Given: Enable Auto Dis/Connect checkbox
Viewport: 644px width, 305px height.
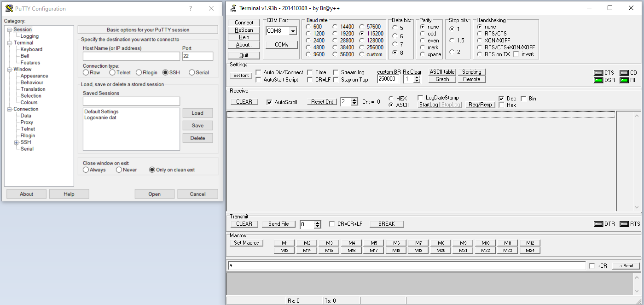Looking at the screenshot, I should point(258,72).
